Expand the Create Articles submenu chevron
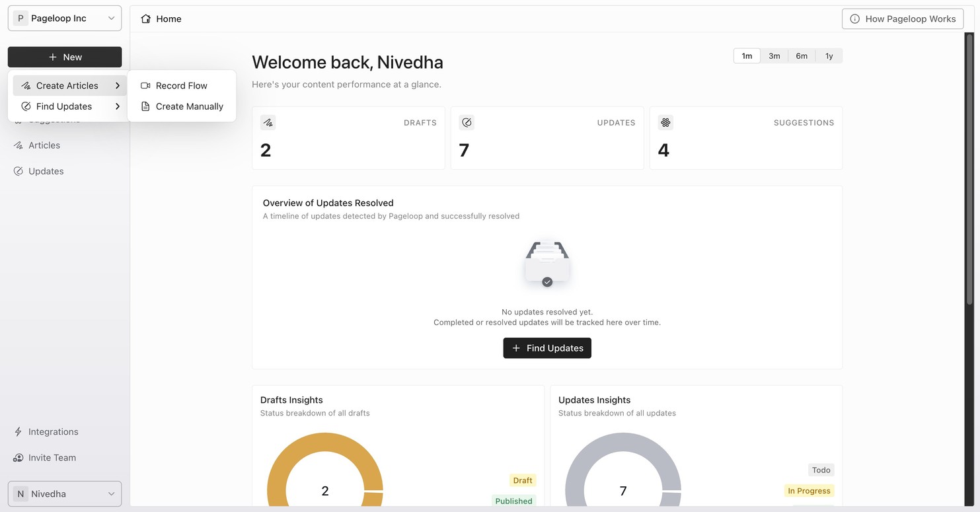980x512 pixels. (x=117, y=85)
